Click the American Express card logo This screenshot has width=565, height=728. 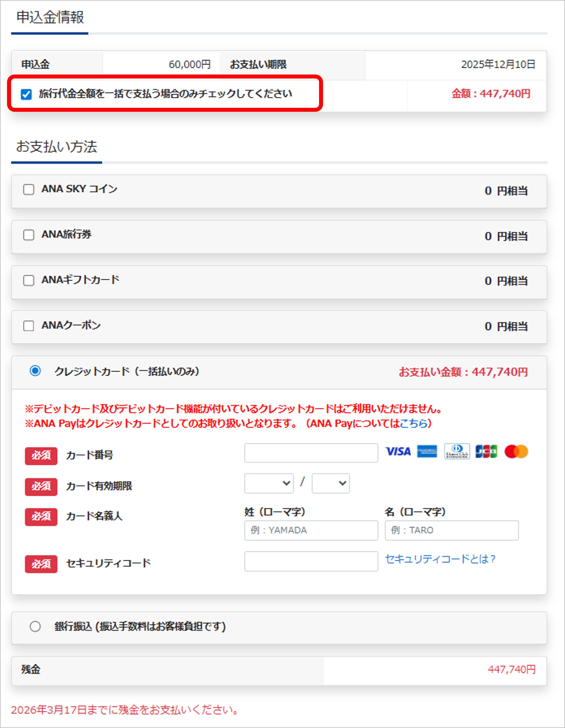coord(427,452)
